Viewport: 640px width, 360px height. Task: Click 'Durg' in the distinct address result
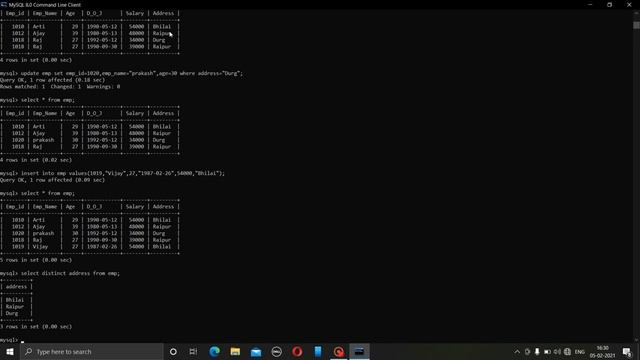click(12, 313)
